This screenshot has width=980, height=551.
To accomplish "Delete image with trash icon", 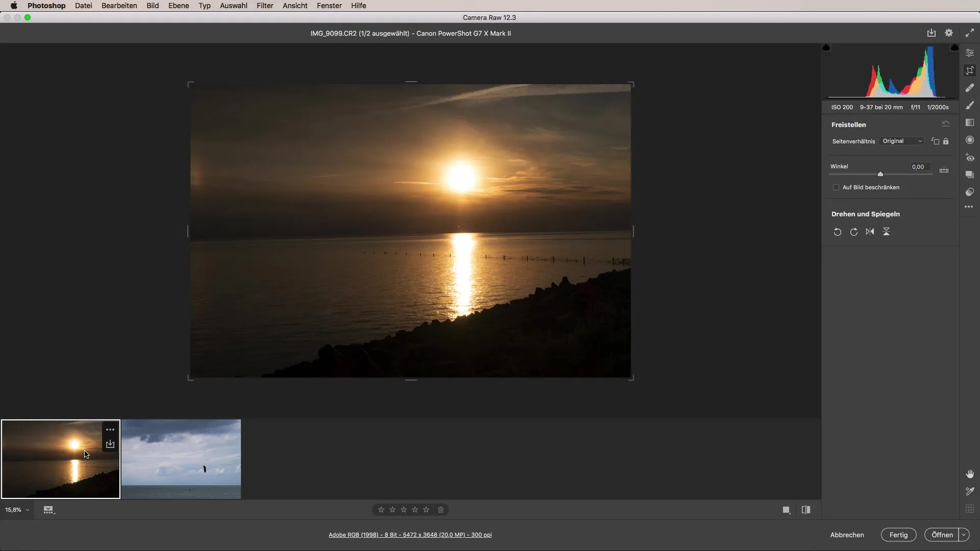I will coord(441,510).
